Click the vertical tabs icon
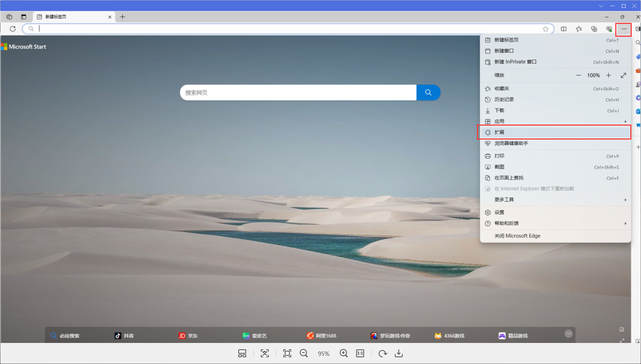 click(24, 17)
